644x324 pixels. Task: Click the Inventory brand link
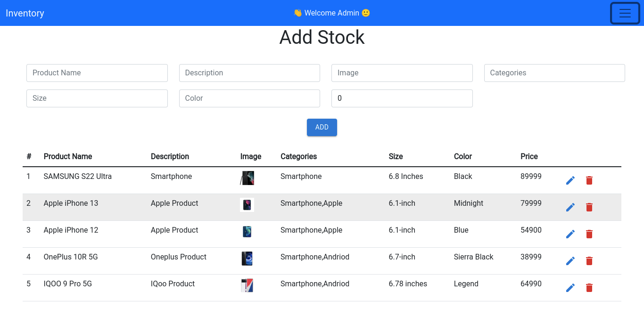click(25, 13)
